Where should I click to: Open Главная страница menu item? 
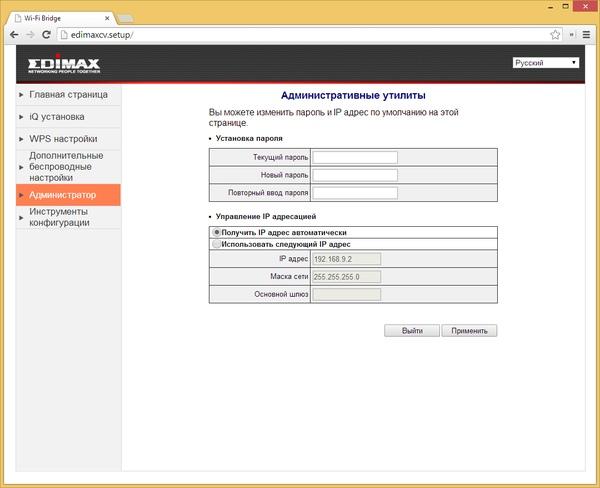68,95
